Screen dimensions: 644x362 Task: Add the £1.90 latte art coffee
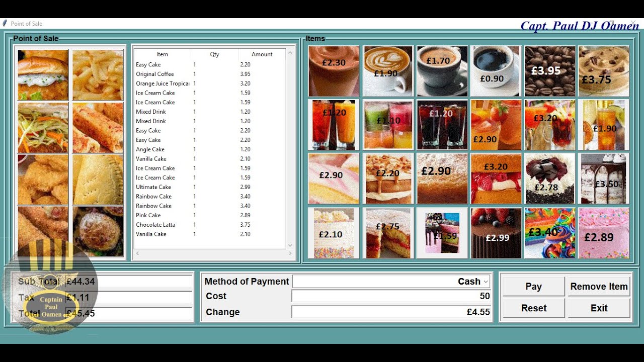(x=388, y=71)
